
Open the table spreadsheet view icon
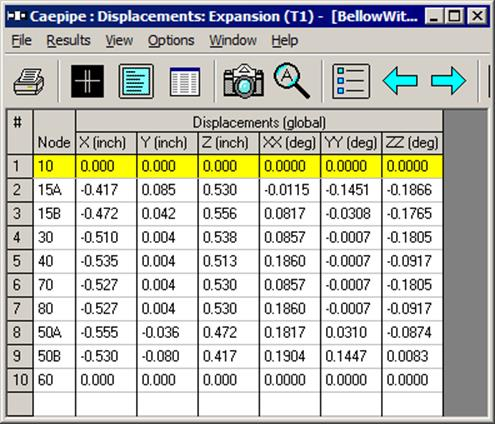click(x=185, y=82)
